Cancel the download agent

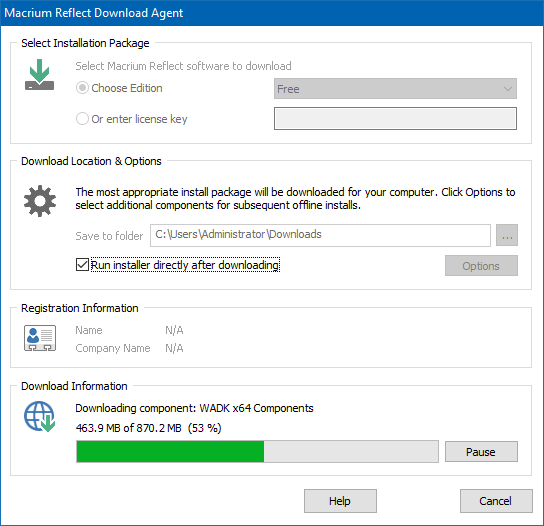tap(496, 501)
